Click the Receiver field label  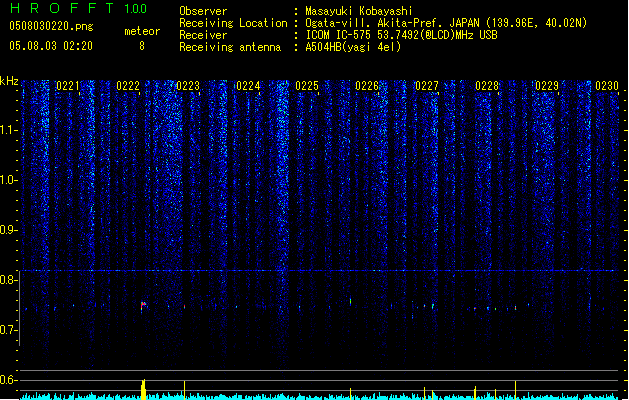click(x=203, y=35)
